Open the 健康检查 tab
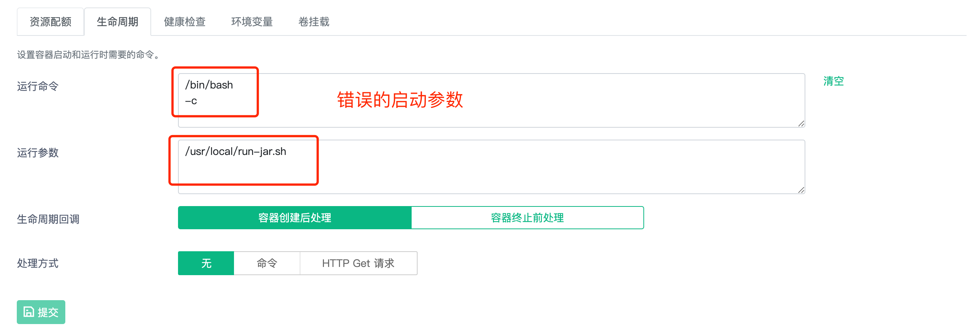 coord(184,22)
